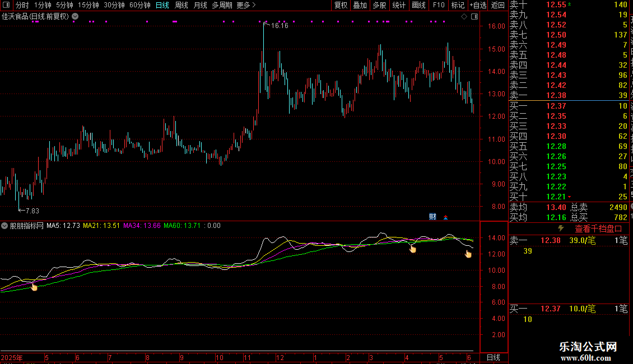
Task: Click the hand pointer signal near month 4
Action: point(413,249)
